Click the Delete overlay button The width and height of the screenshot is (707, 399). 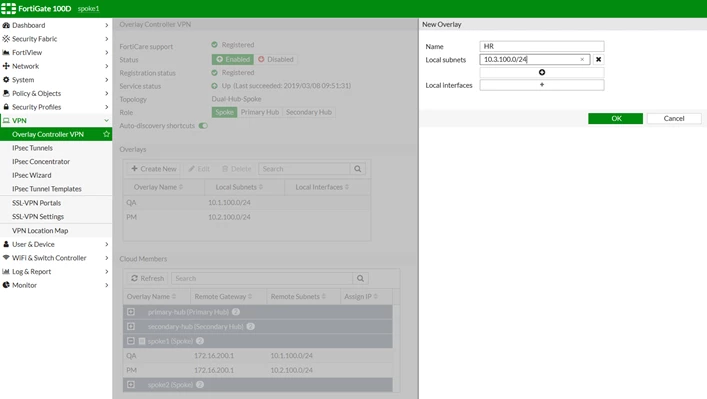(236, 169)
